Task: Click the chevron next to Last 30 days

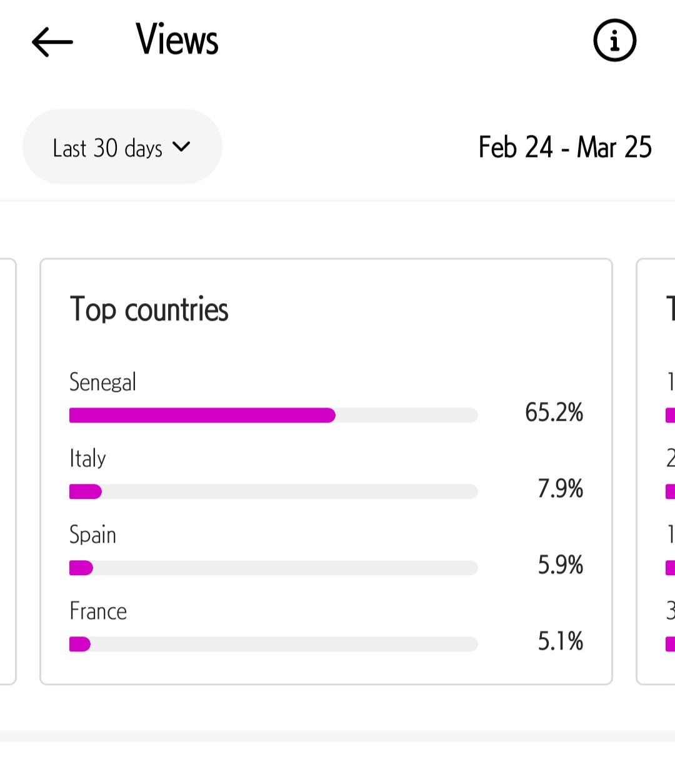Action: 181,147
